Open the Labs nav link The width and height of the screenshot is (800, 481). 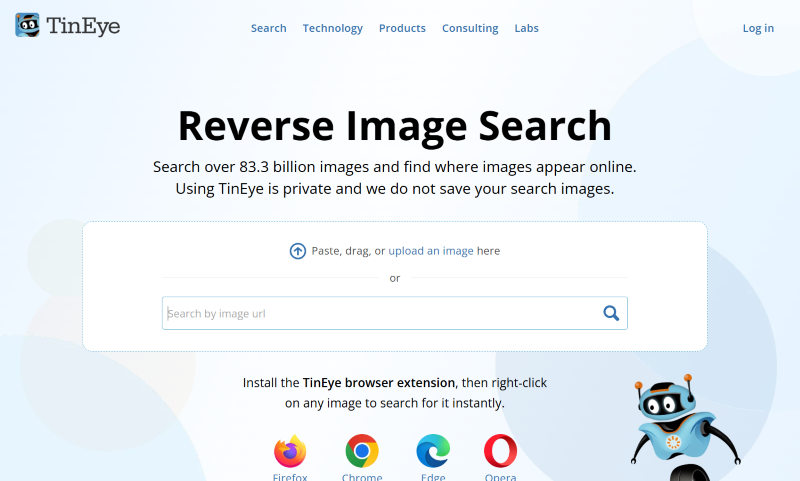[527, 28]
